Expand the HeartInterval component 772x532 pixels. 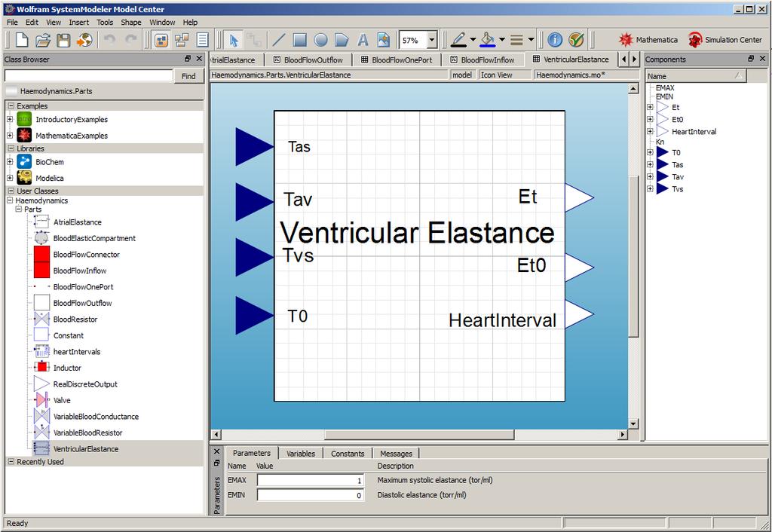click(650, 131)
